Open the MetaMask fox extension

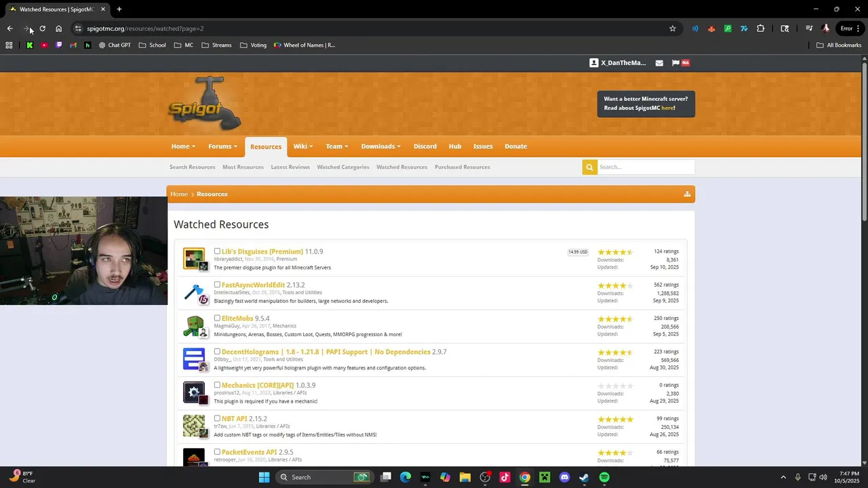(x=711, y=28)
